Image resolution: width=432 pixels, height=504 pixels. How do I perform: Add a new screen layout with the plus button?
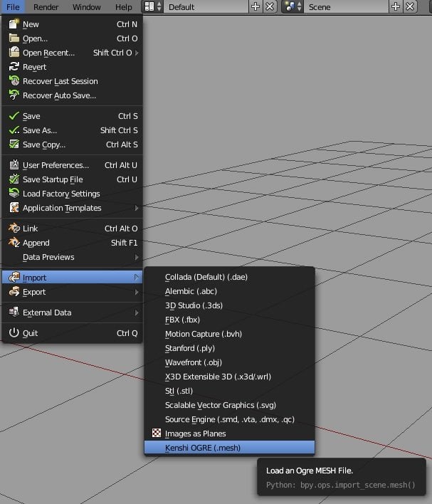point(255,6)
